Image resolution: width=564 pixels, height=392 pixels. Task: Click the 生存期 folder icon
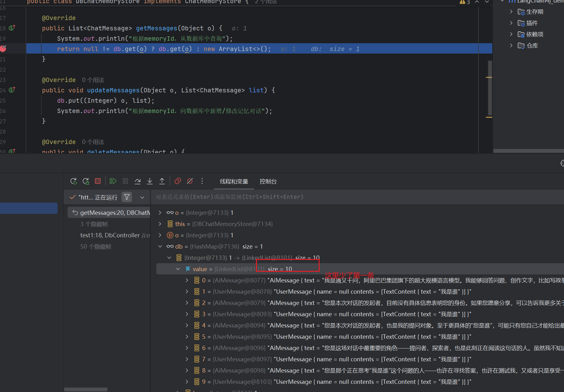click(521, 12)
